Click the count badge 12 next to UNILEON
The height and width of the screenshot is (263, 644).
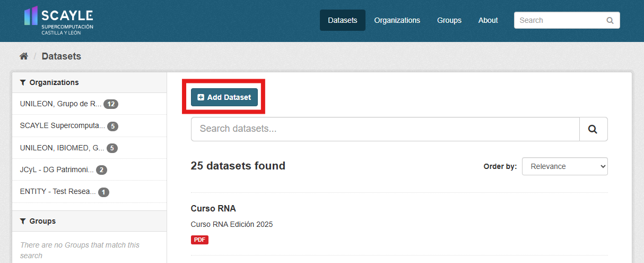pyautogui.click(x=111, y=104)
